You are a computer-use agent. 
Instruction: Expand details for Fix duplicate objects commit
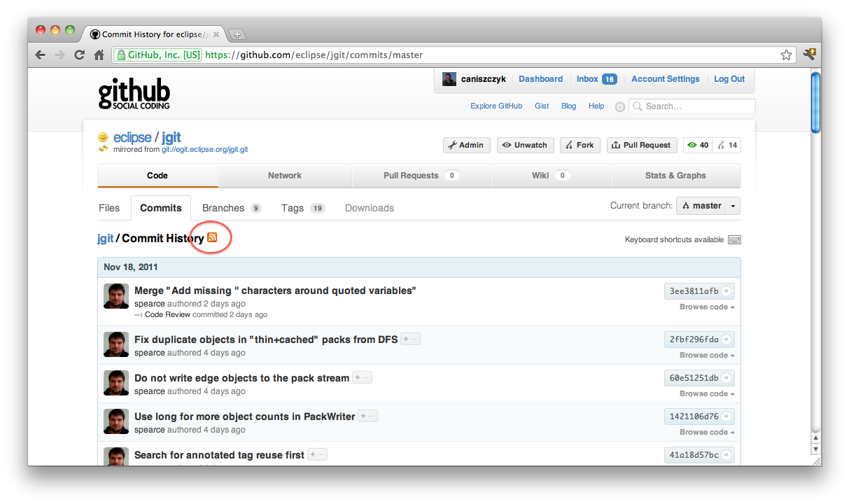(411, 339)
